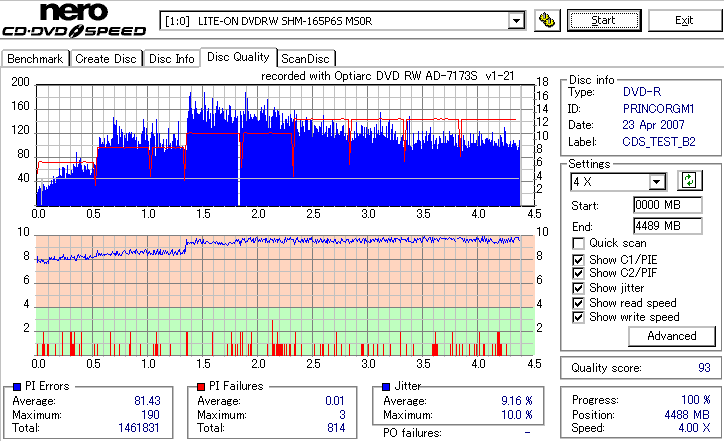
Task: Switch to the Create Disc tab
Action: coord(106,59)
